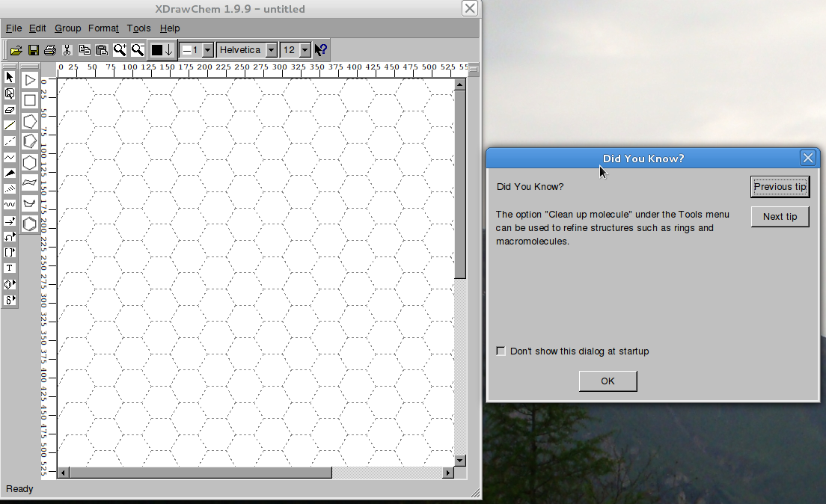Click the vertical scrollbar down arrow
The height and width of the screenshot is (504, 826).
coord(460,461)
